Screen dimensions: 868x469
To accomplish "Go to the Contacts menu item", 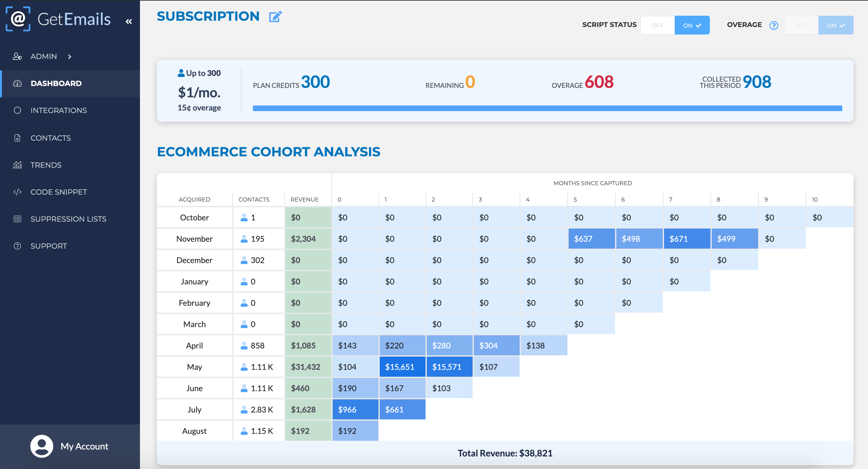I will pyautogui.click(x=51, y=138).
